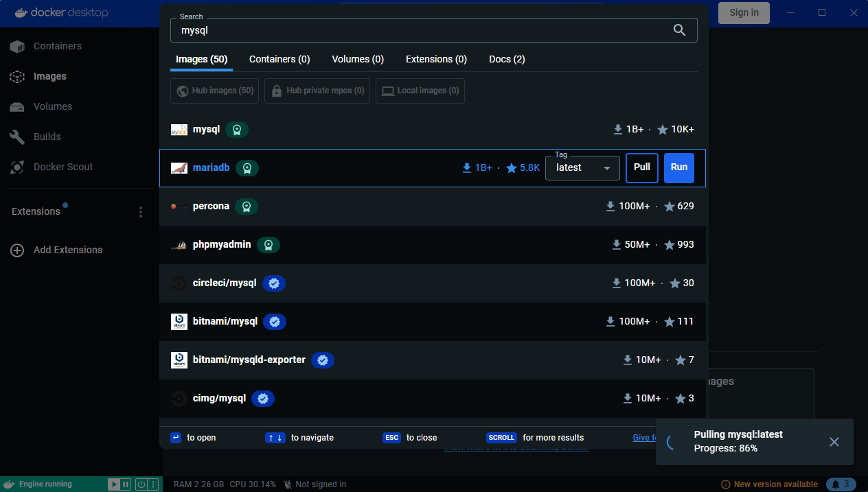Image resolution: width=868 pixels, height=492 pixels.
Task: Click the Docker Official Image badge beside mysql
Action: (x=237, y=130)
